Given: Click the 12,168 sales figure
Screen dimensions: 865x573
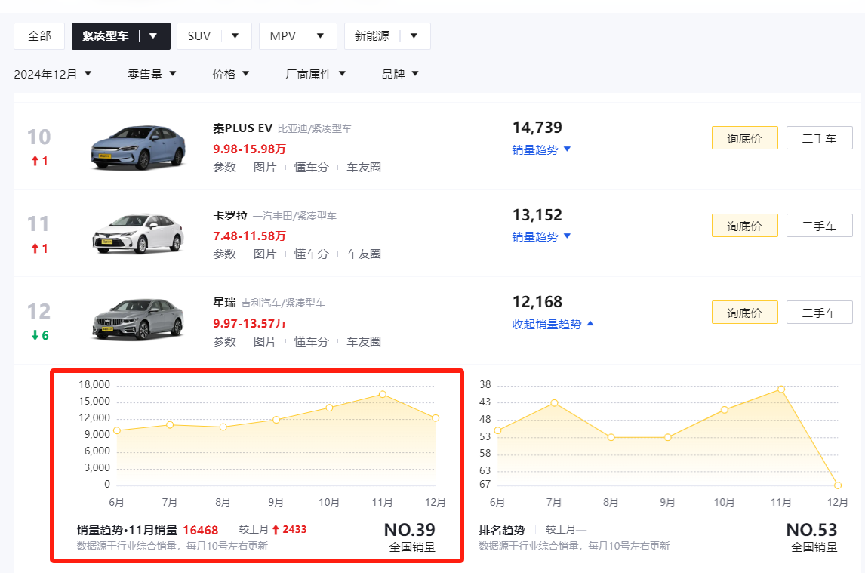Looking at the screenshot, I should [x=537, y=302].
